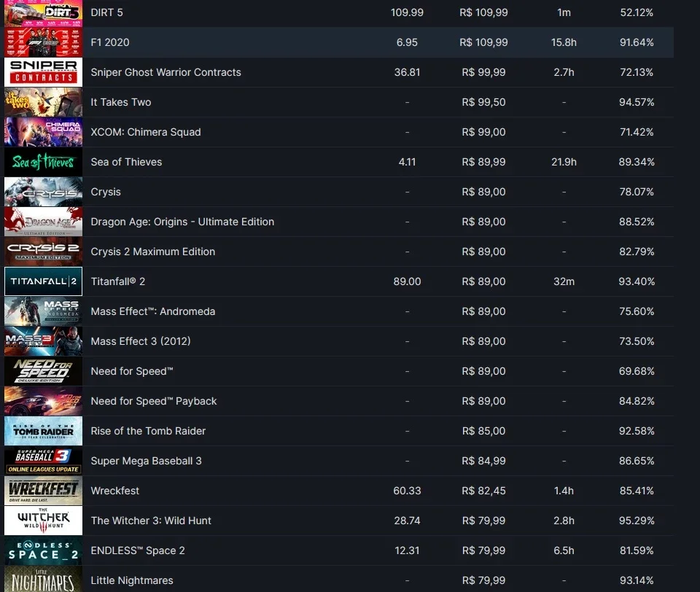Screen dimensions: 700x592
Task: Click Need for Speed™ Payback title
Action: pos(154,402)
